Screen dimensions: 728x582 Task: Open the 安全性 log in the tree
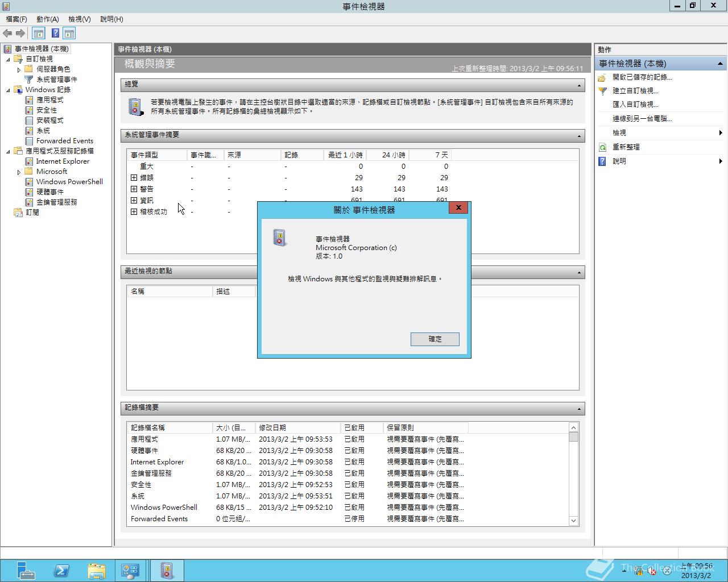point(46,110)
